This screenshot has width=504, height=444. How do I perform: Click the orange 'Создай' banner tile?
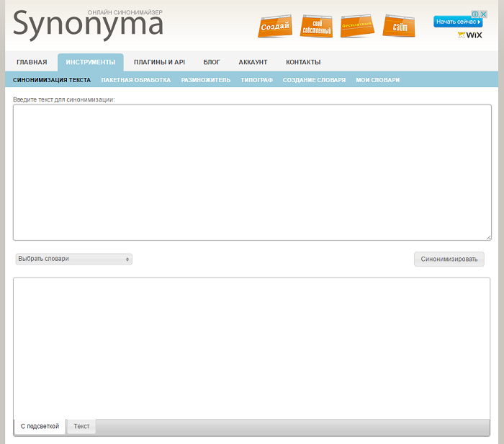pyautogui.click(x=274, y=26)
